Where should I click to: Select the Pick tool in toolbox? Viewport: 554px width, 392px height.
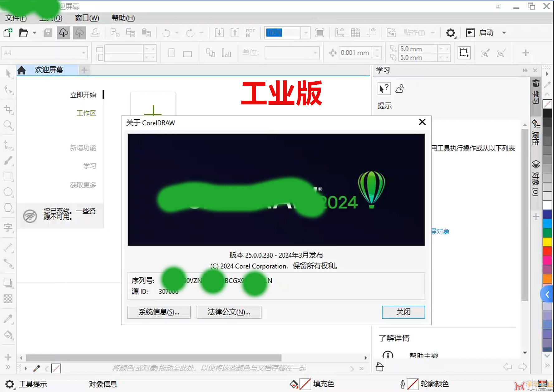(x=8, y=74)
